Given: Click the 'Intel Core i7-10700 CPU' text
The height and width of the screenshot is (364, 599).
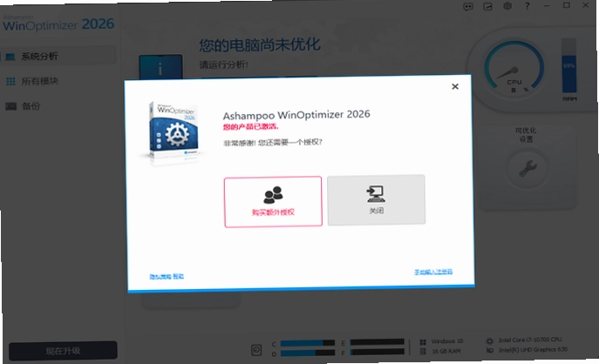Looking at the screenshot, I should click(530, 340).
